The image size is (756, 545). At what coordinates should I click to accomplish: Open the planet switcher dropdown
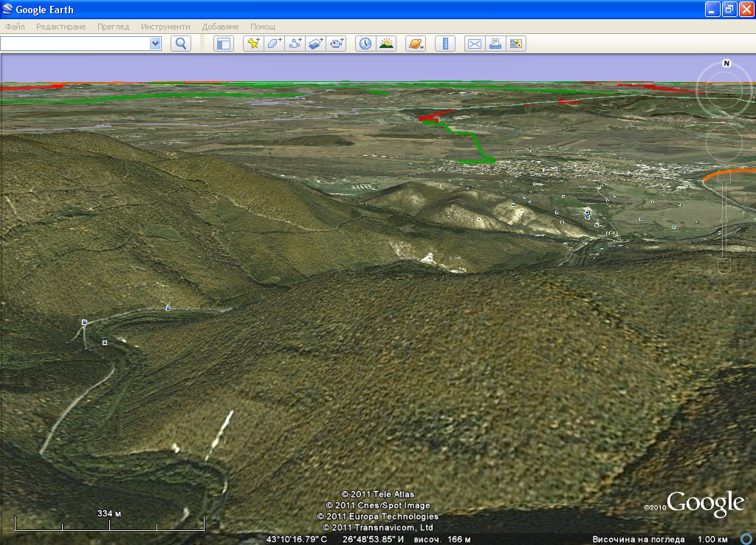[x=416, y=44]
